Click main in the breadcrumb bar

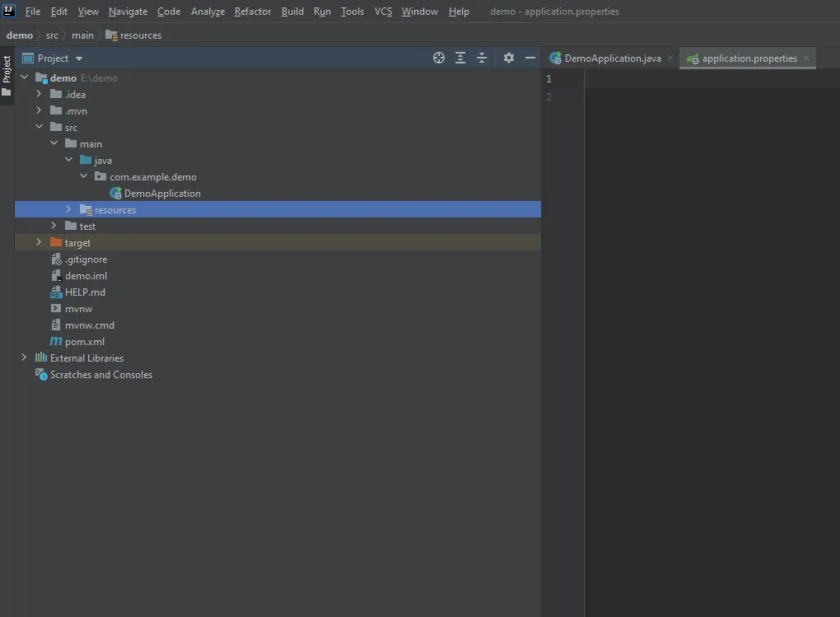click(x=82, y=35)
